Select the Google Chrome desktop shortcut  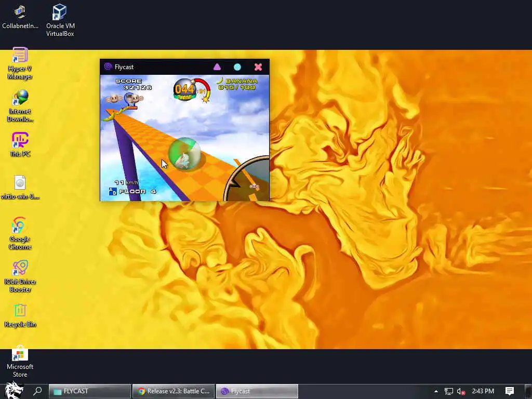20,233
